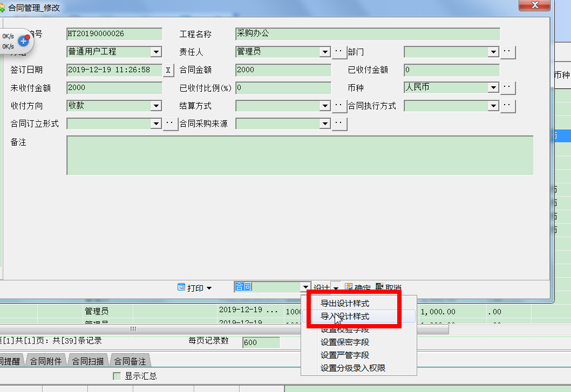Enable the 显示汇总 checkbox
571x392 pixels.
click(x=117, y=376)
